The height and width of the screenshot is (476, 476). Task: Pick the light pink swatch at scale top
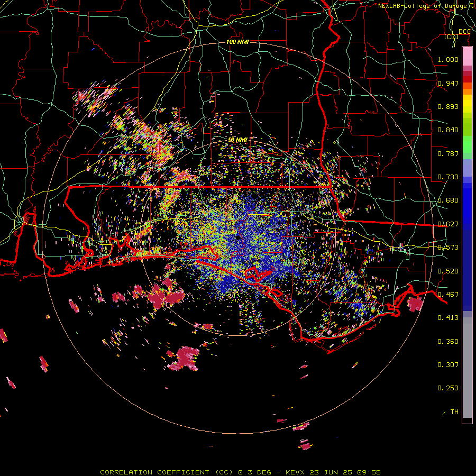click(467, 57)
